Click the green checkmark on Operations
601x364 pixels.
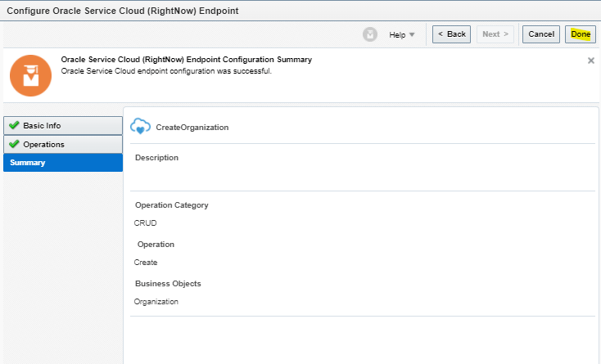14,144
